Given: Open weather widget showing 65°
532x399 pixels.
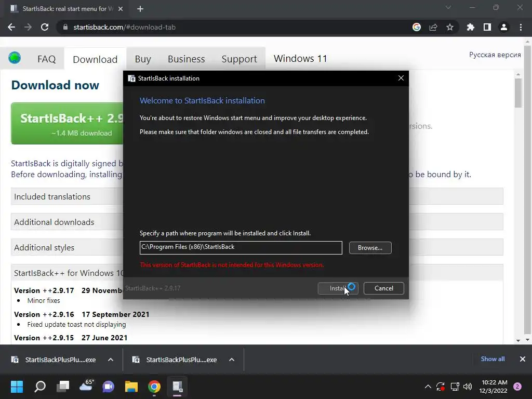Looking at the screenshot, I should [86, 386].
